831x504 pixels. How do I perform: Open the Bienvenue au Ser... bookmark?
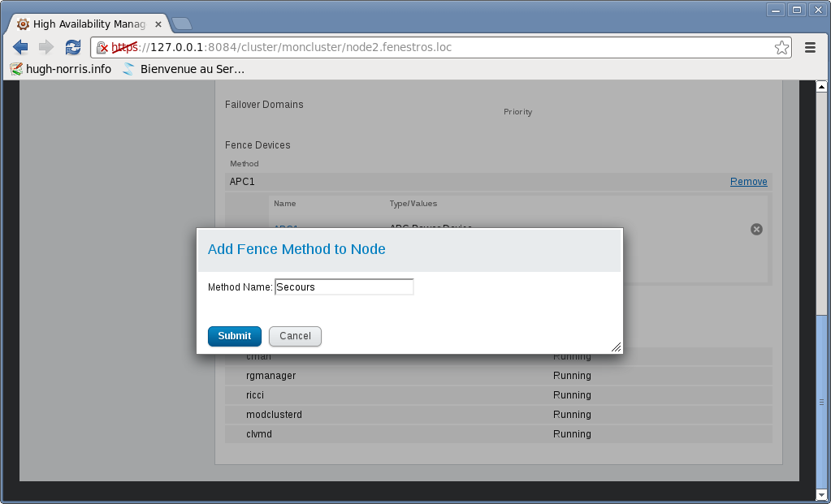[184, 69]
